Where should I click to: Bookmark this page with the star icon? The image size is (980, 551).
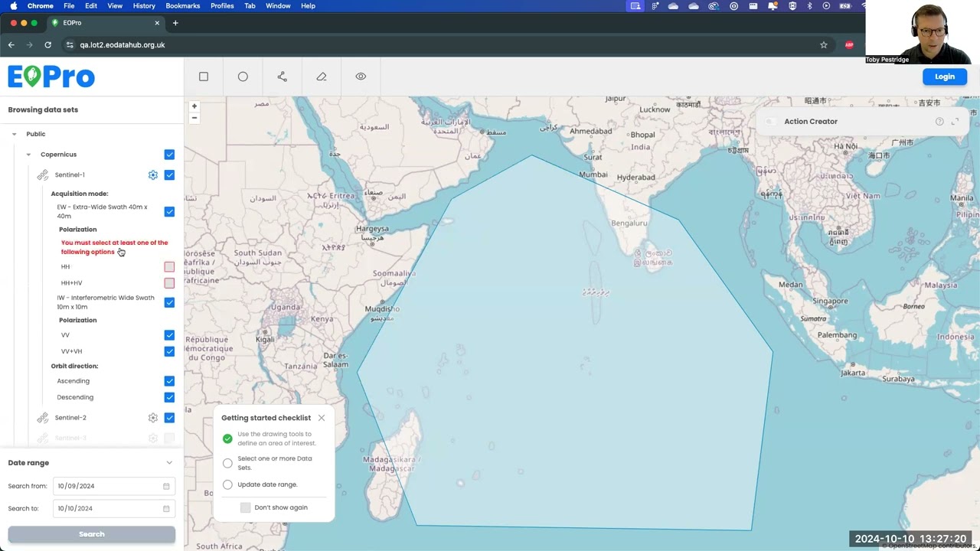pos(824,45)
